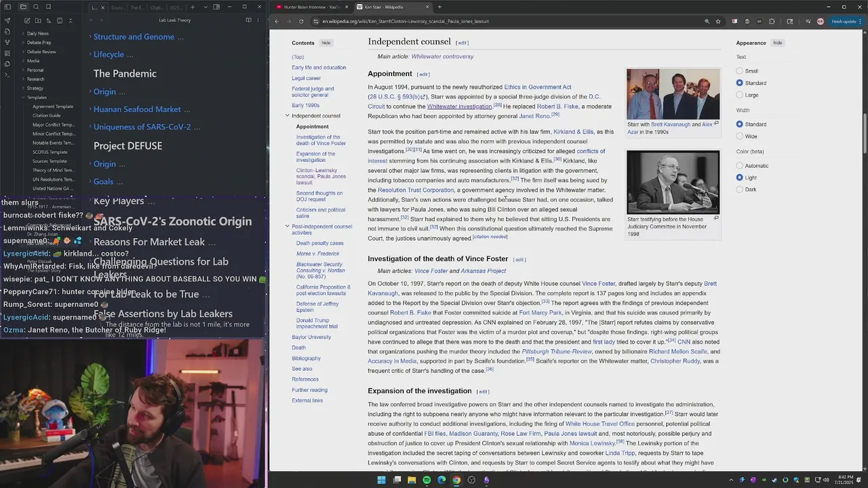868x488 pixels.
Task: Open the 2025... tab in Obsidian
Action: 176,7
